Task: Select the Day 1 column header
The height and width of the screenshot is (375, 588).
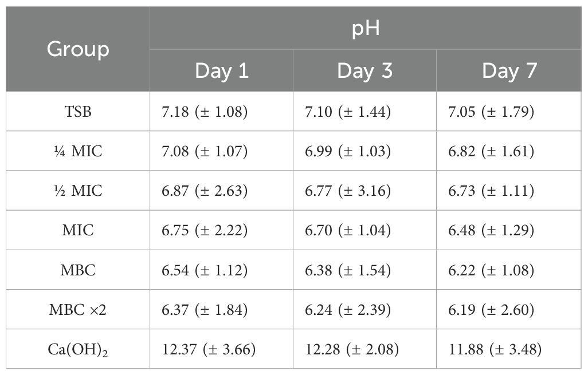Action: [221, 71]
